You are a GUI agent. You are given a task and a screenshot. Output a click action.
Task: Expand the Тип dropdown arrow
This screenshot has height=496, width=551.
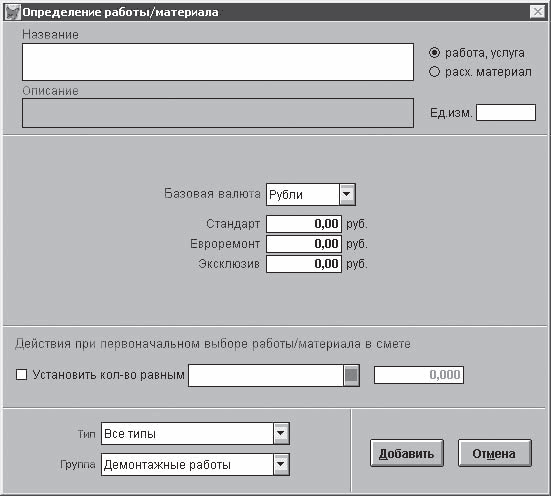281,433
